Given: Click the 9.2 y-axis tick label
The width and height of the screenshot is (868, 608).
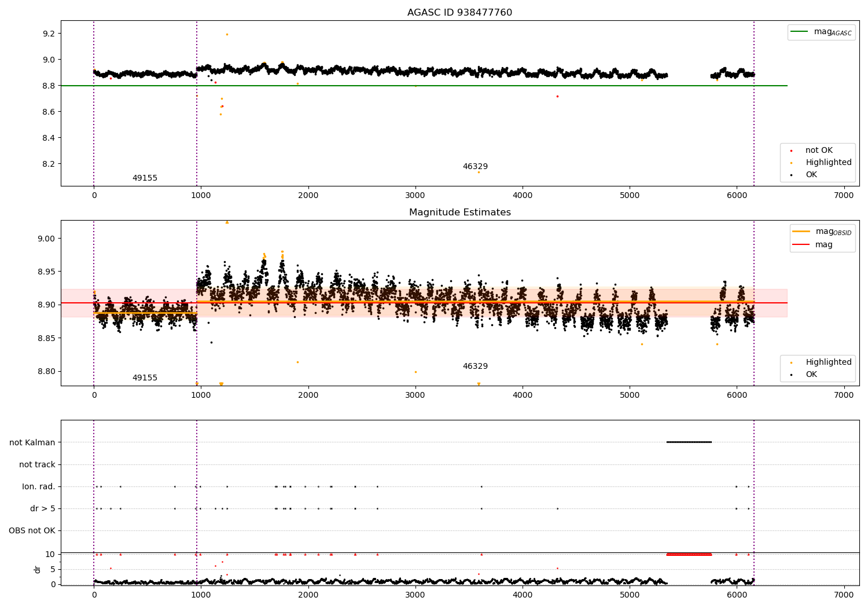Looking at the screenshot, I should click(49, 34).
